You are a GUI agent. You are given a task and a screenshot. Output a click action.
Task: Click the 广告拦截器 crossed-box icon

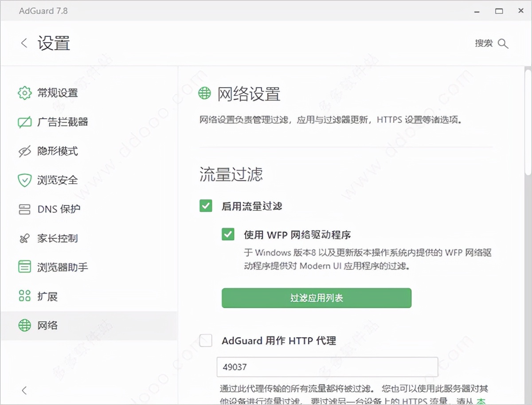coord(24,122)
